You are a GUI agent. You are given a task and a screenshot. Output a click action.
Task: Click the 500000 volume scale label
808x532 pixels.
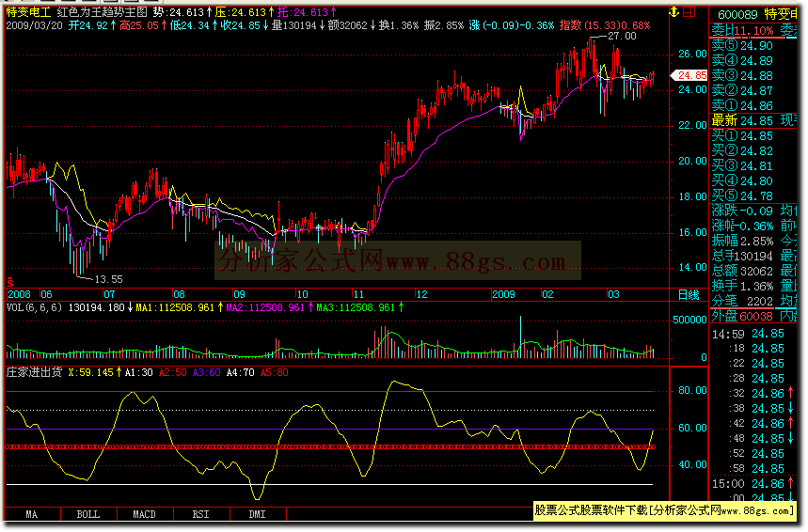tap(689, 320)
